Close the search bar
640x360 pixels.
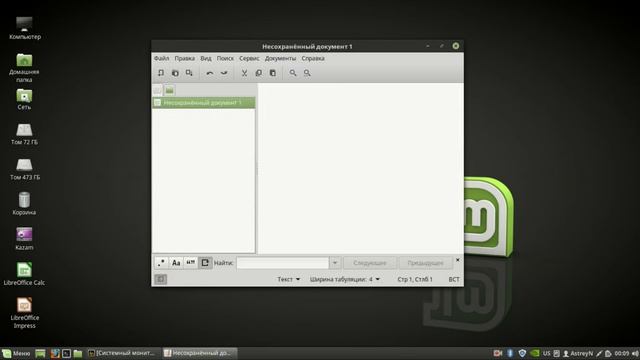[x=458, y=260]
